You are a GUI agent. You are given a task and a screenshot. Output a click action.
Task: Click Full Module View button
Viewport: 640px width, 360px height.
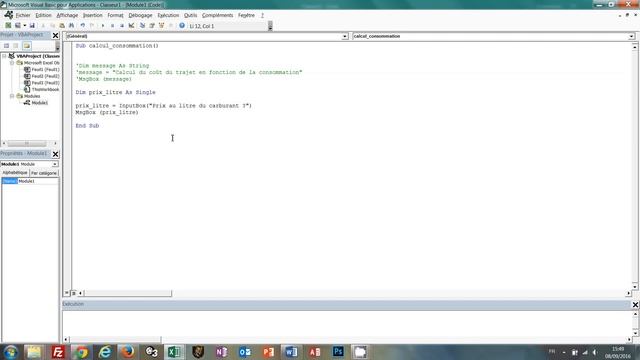(x=73, y=293)
